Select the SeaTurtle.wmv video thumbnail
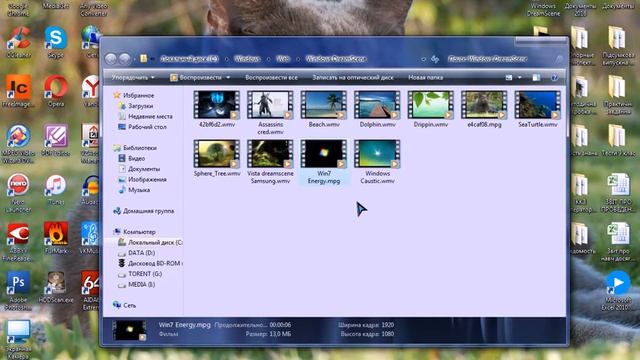This screenshot has width=640, height=360. click(x=538, y=105)
